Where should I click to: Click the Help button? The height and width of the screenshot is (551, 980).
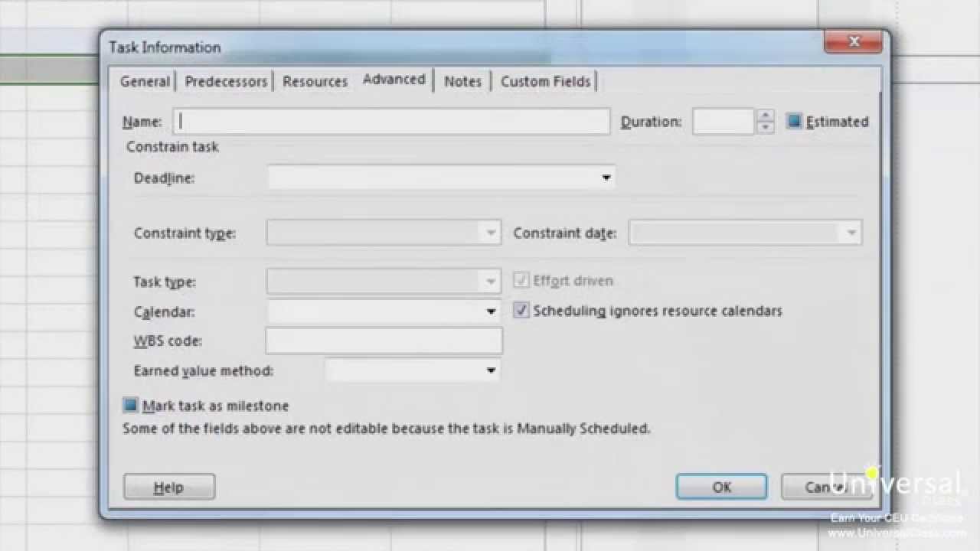[x=169, y=487]
